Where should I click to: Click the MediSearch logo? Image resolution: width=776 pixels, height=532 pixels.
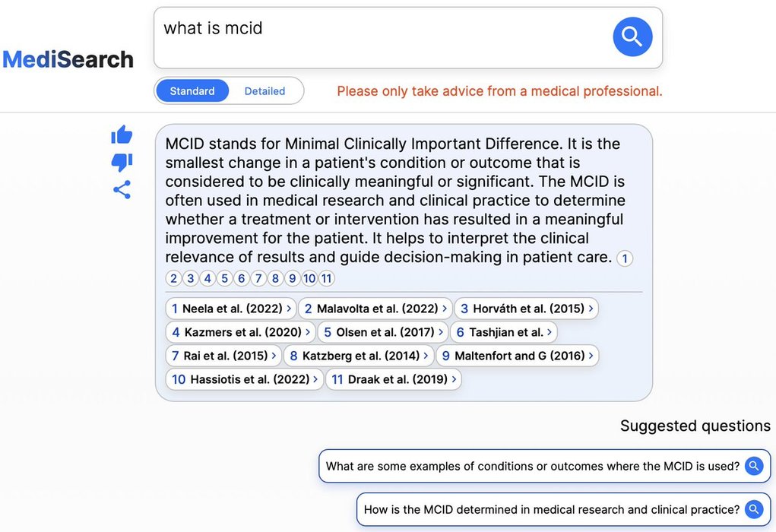tap(68, 59)
